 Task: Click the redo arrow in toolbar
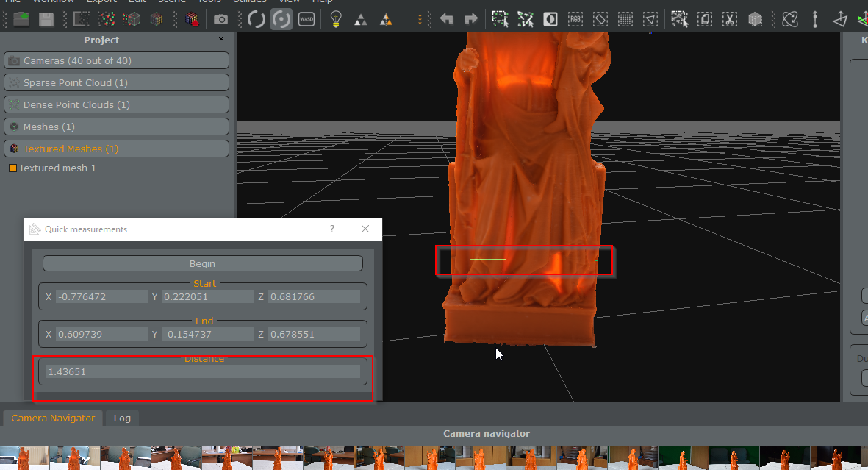[x=470, y=19]
